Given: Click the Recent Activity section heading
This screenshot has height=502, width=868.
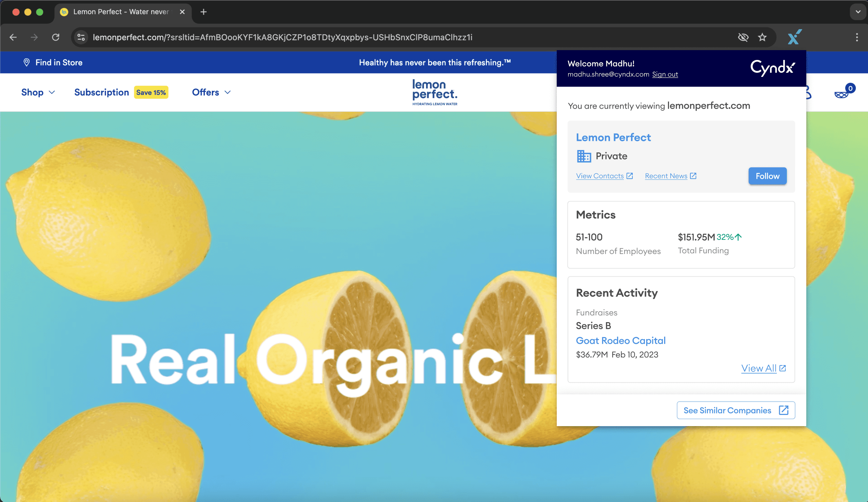Looking at the screenshot, I should [x=616, y=293].
